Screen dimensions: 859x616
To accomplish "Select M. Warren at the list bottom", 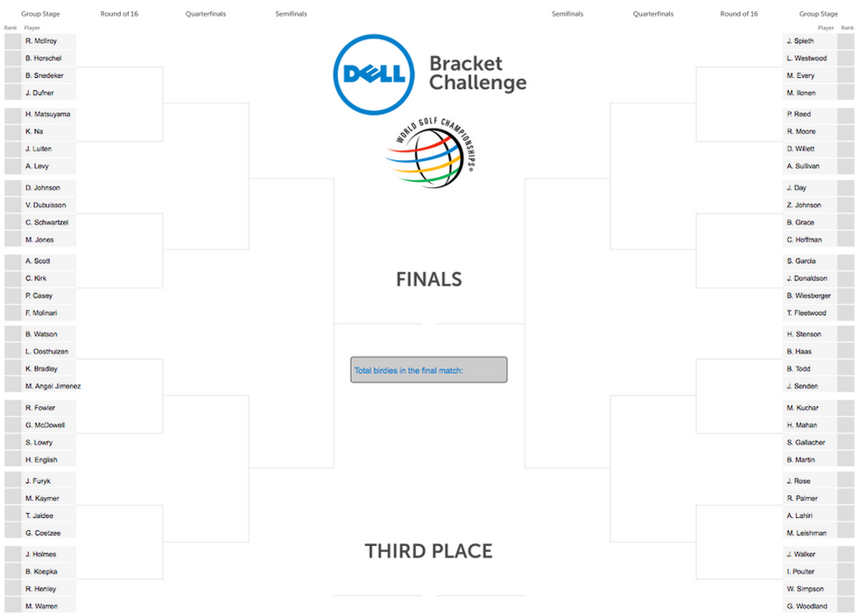I will pos(49,606).
